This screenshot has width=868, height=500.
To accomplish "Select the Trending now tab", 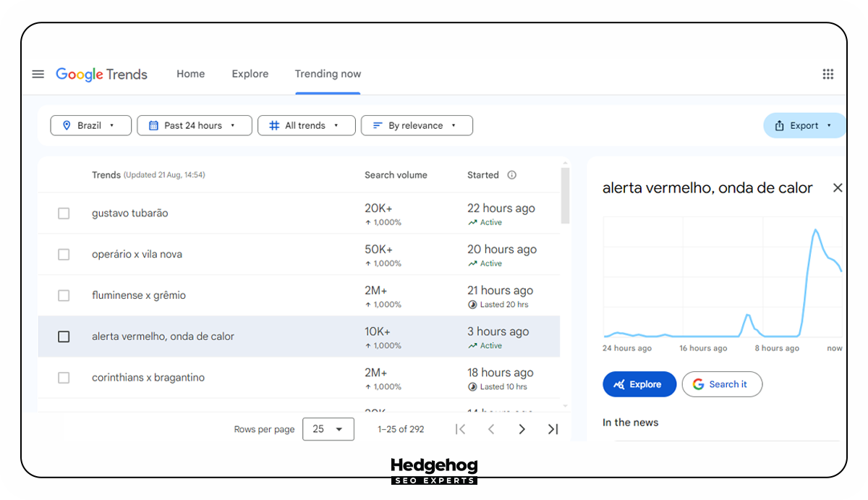I will tap(328, 74).
